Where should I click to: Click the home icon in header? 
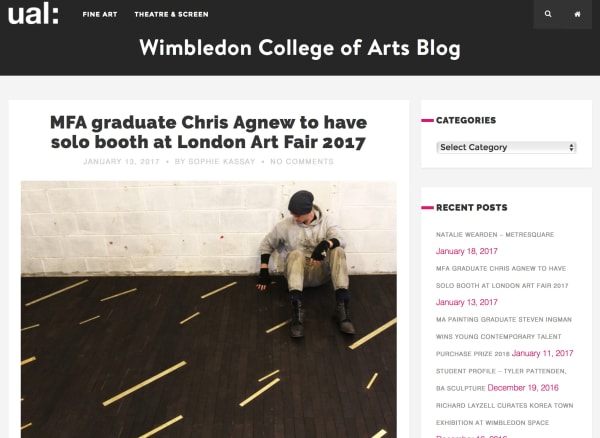tap(577, 14)
